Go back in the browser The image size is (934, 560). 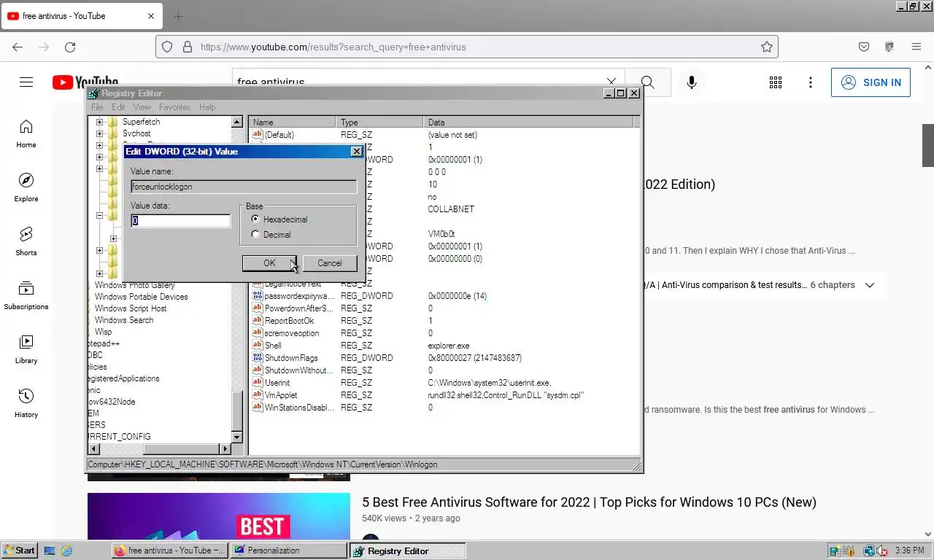18,47
